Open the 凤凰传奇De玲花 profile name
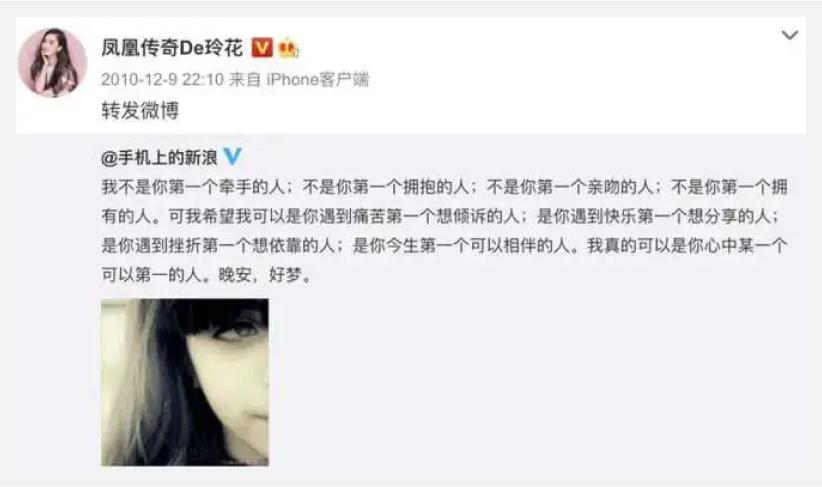Screen dimensions: 822x487 pos(172,48)
